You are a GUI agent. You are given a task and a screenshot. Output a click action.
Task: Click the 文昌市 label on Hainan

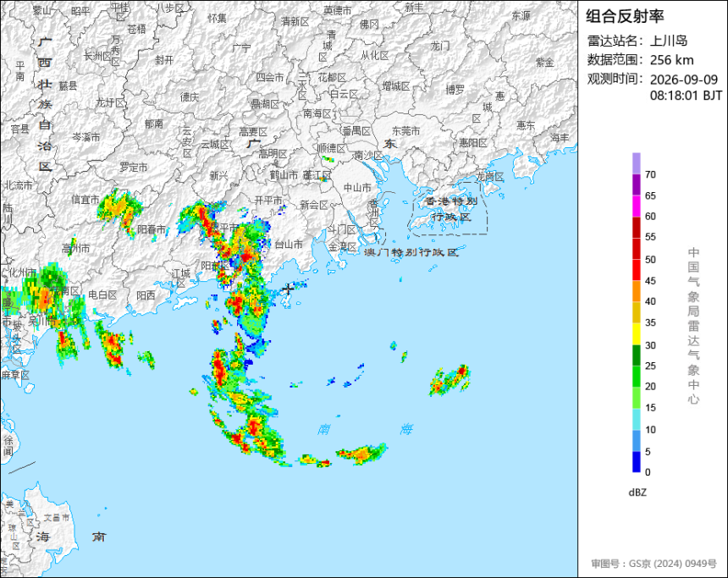[x=56, y=518]
